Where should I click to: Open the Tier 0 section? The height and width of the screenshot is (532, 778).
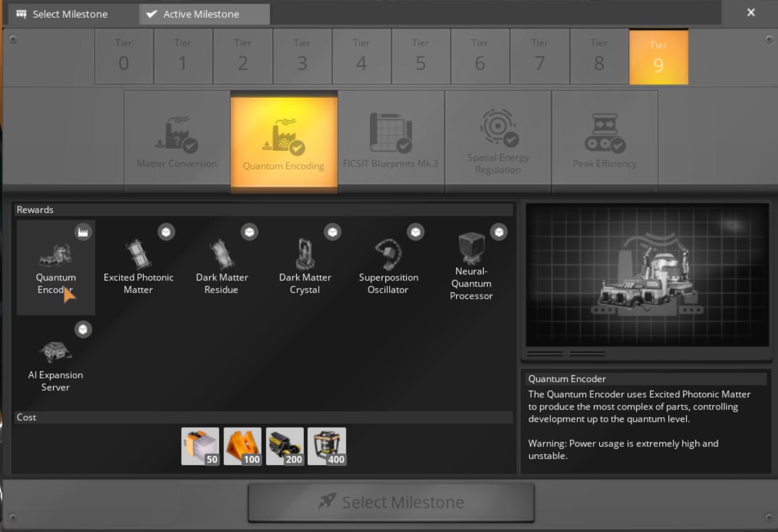point(123,56)
